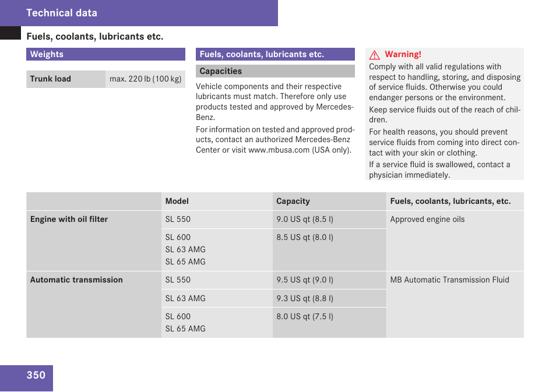Select the 'Weights' section heading
This screenshot has width=556, height=392.
tap(105, 54)
